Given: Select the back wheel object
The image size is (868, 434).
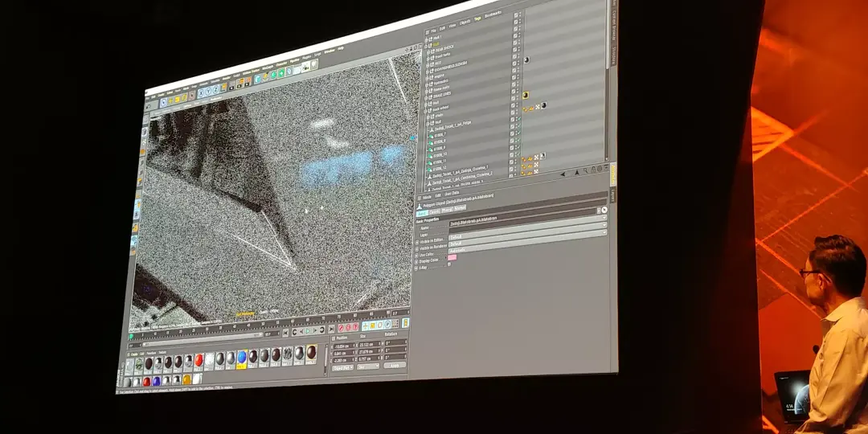Looking at the screenshot, I should pyautogui.click(x=440, y=108).
